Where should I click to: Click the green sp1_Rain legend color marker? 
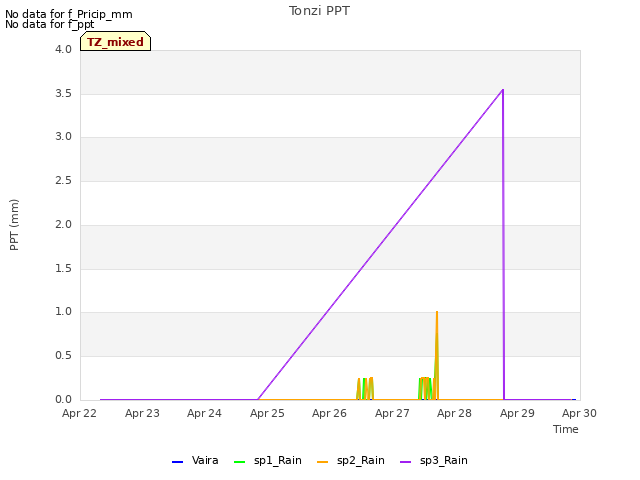click(x=240, y=462)
